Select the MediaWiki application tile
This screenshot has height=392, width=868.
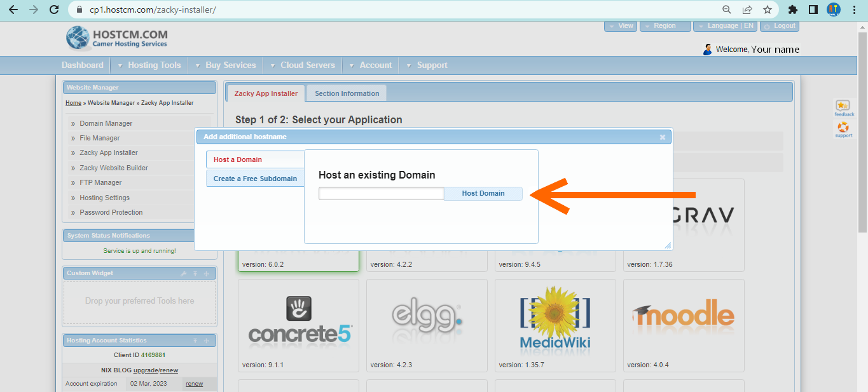coord(555,325)
